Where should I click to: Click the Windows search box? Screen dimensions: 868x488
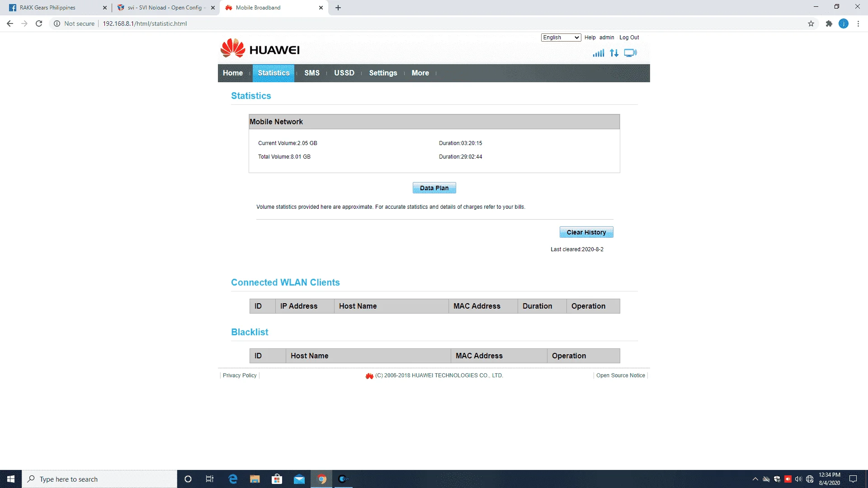click(x=99, y=479)
